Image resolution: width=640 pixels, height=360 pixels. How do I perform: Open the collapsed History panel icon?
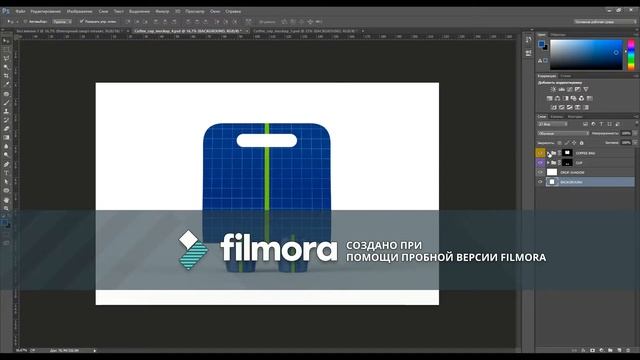click(529, 40)
